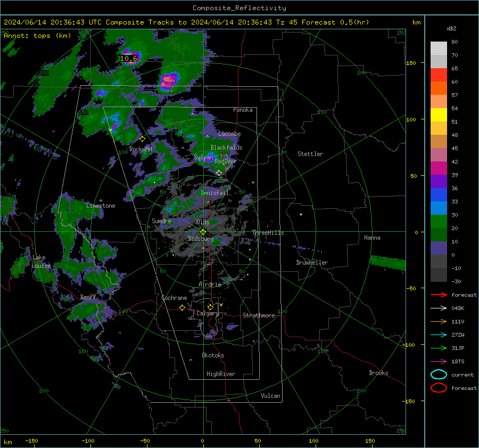The height and width of the screenshot is (448, 479).
Task: Click the 04DK track label
Action: pyautogui.click(x=458, y=308)
